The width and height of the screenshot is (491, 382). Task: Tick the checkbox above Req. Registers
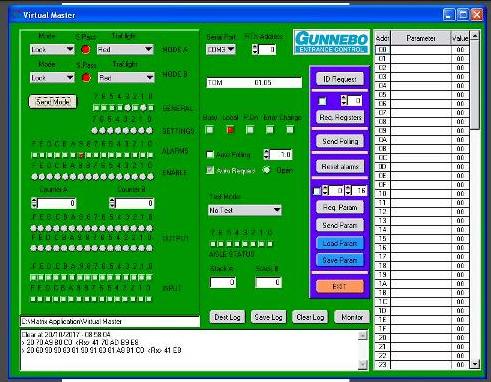coord(322,101)
